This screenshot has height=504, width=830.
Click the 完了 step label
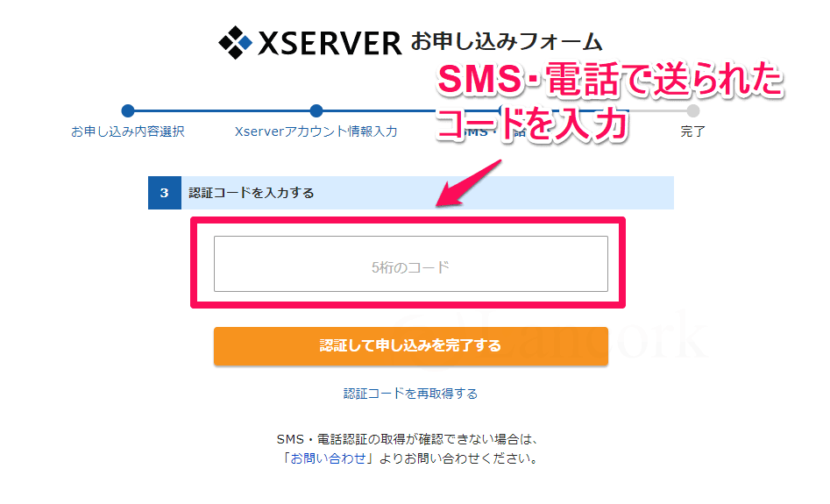click(693, 131)
